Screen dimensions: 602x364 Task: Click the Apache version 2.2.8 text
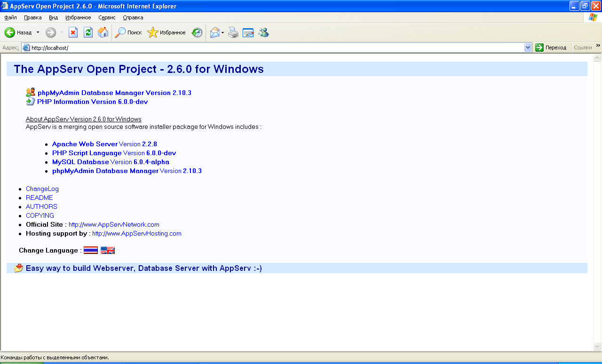coord(150,144)
